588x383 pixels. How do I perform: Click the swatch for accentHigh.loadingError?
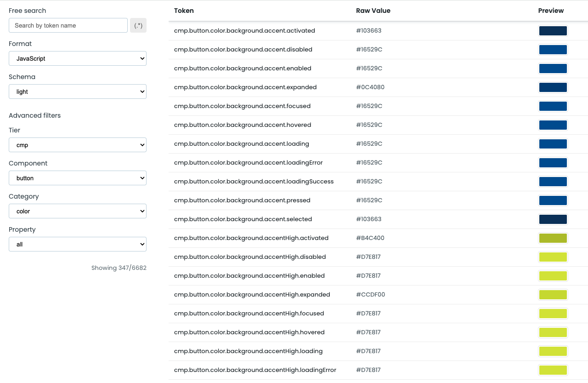(x=553, y=370)
